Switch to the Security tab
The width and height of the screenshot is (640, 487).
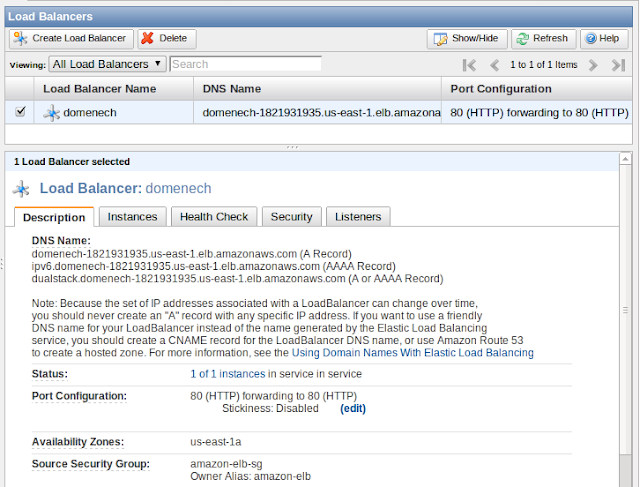(x=291, y=216)
